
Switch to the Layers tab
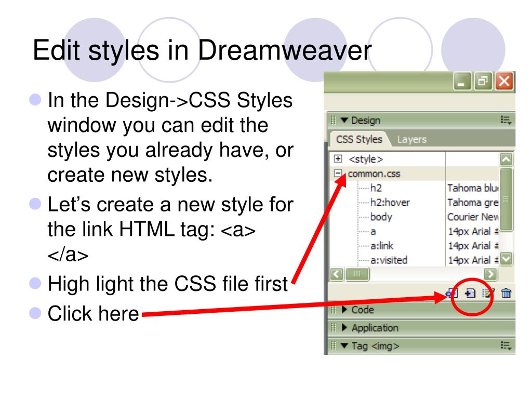click(x=411, y=139)
